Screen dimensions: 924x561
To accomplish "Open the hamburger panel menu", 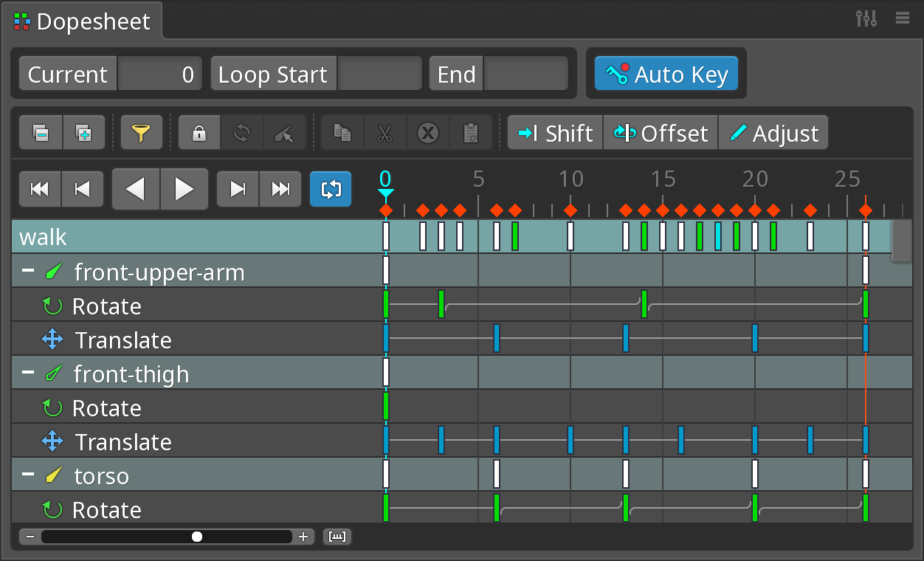I will click(x=902, y=18).
